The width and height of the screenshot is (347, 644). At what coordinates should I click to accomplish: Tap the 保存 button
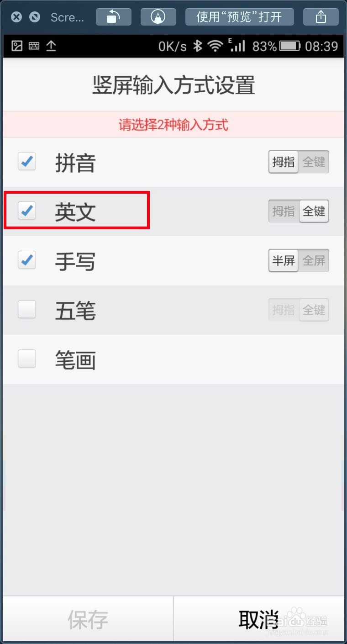[88, 619]
